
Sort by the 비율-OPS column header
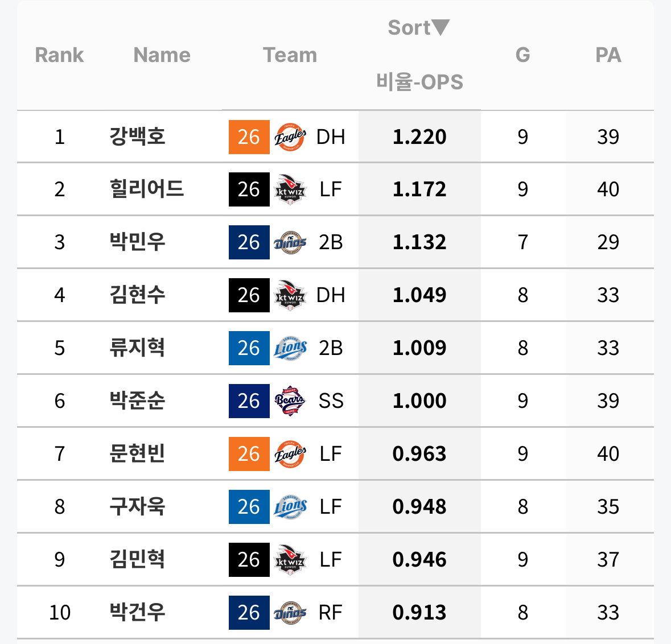tap(419, 81)
